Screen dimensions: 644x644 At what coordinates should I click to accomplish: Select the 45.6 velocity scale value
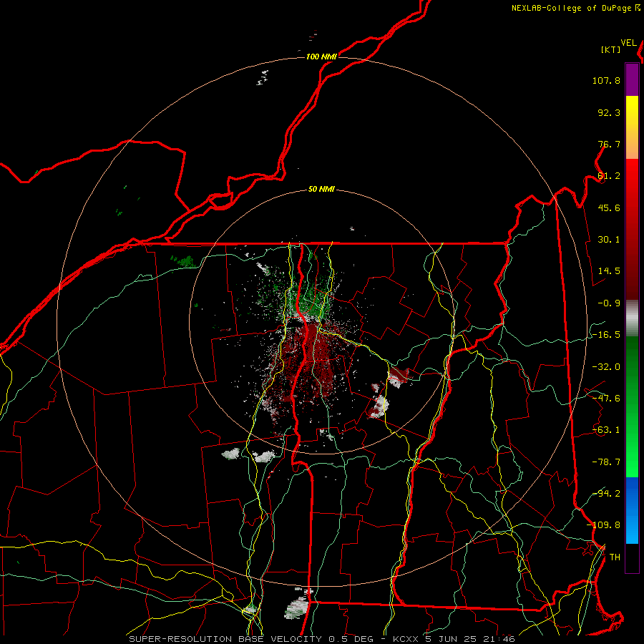(609, 208)
